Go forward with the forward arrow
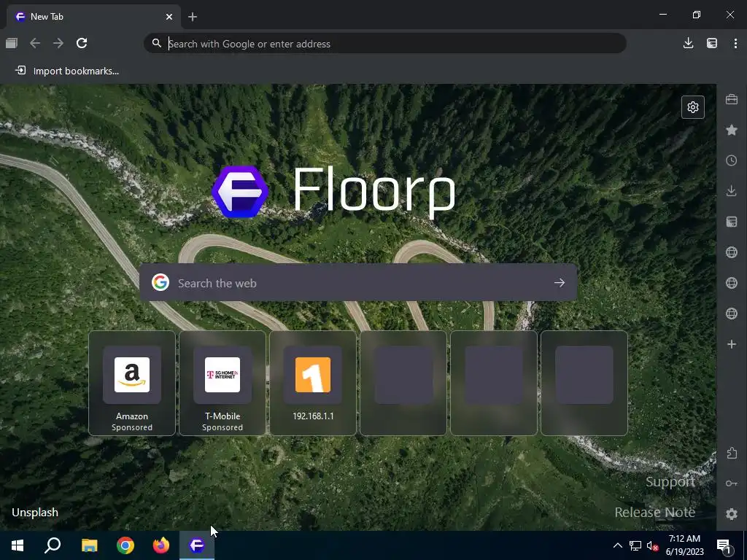Image resolution: width=747 pixels, height=560 pixels. pos(58,43)
